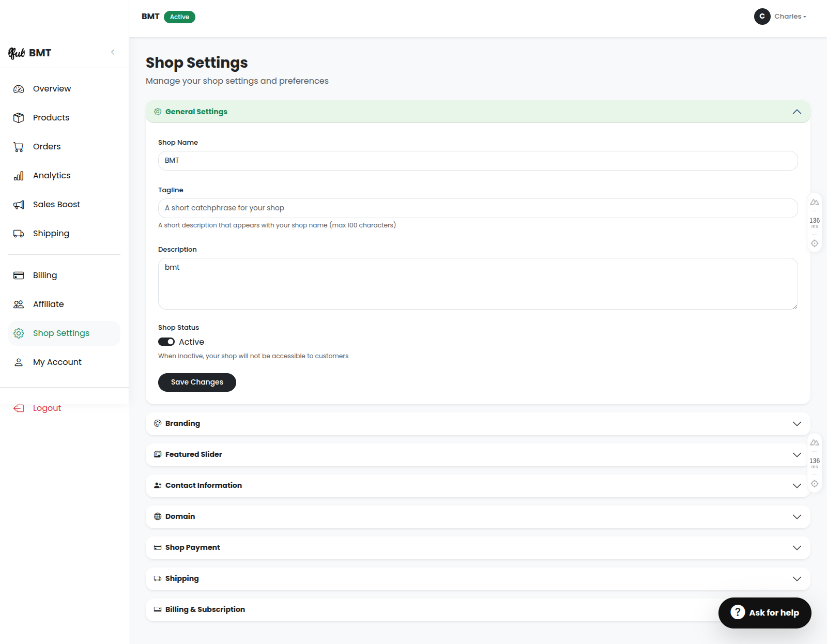Collapse the General Settings section chevron
This screenshot has height=644, width=827.
[x=797, y=112]
